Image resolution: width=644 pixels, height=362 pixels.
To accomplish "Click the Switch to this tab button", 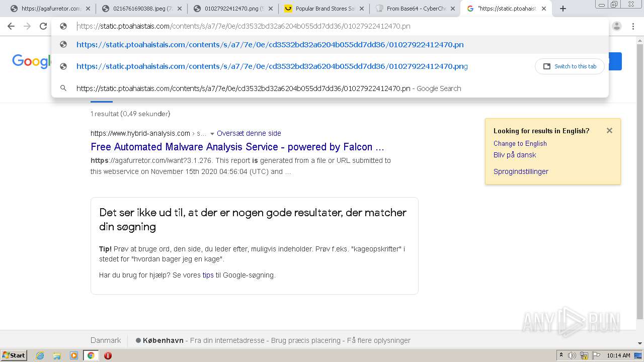I will click(x=570, y=66).
